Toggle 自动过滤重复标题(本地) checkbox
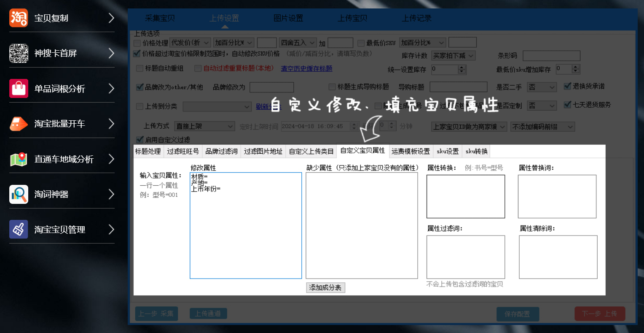Image resolution: width=644 pixels, height=333 pixels. [x=198, y=68]
